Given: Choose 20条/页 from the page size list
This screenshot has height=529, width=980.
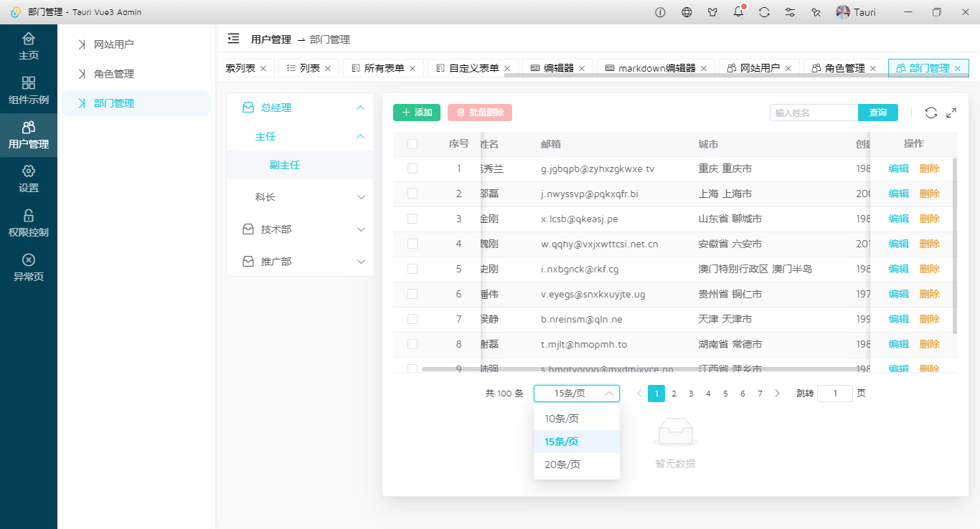Looking at the screenshot, I should click(x=562, y=464).
